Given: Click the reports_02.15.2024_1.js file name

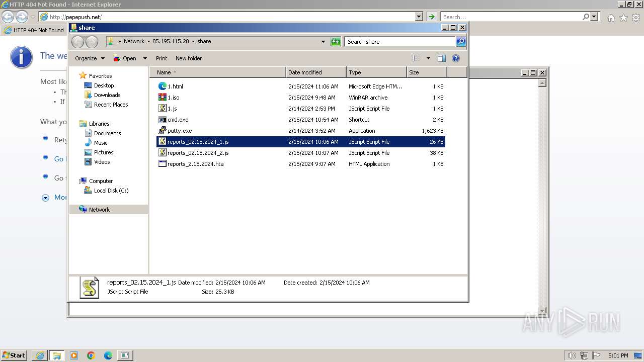Looking at the screenshot, I should (x=198, y=142).
